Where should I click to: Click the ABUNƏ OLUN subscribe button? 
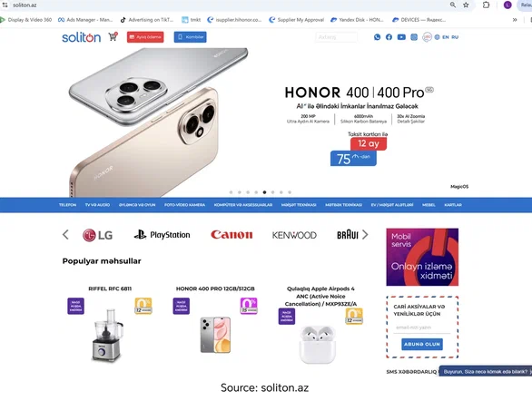coord(422,345)
